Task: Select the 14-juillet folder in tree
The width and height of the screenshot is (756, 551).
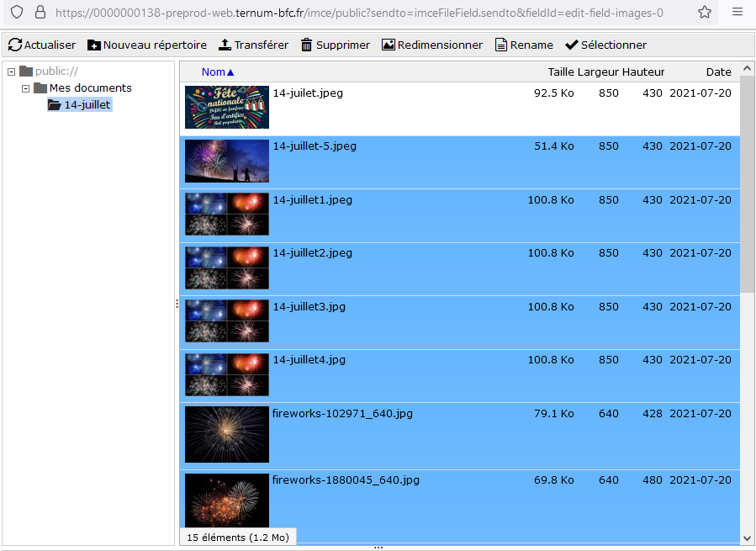Action: point(87,105)
